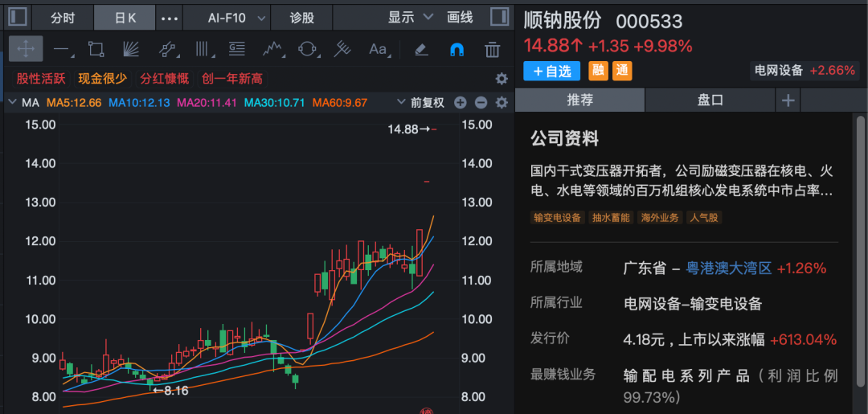
Task: Select the fan lines drawing tool
Action: click(x=131, y=49)
